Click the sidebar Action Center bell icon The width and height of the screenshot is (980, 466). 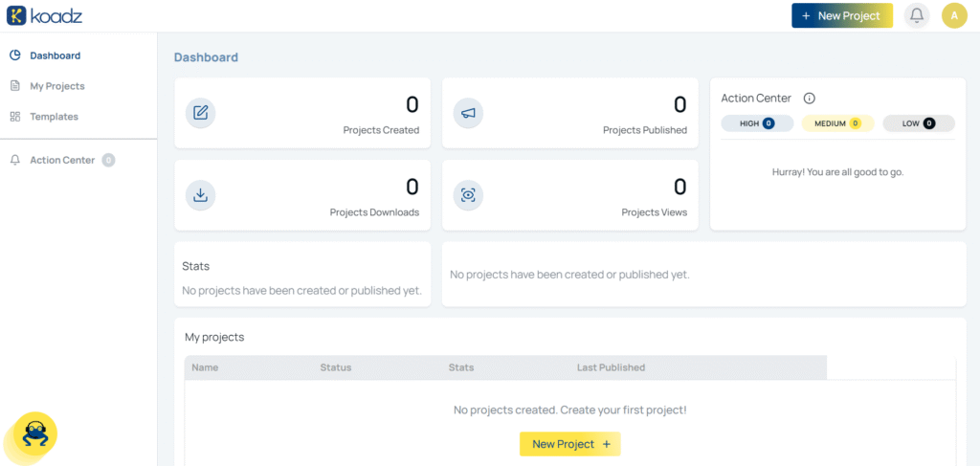(x=15, y=160)
